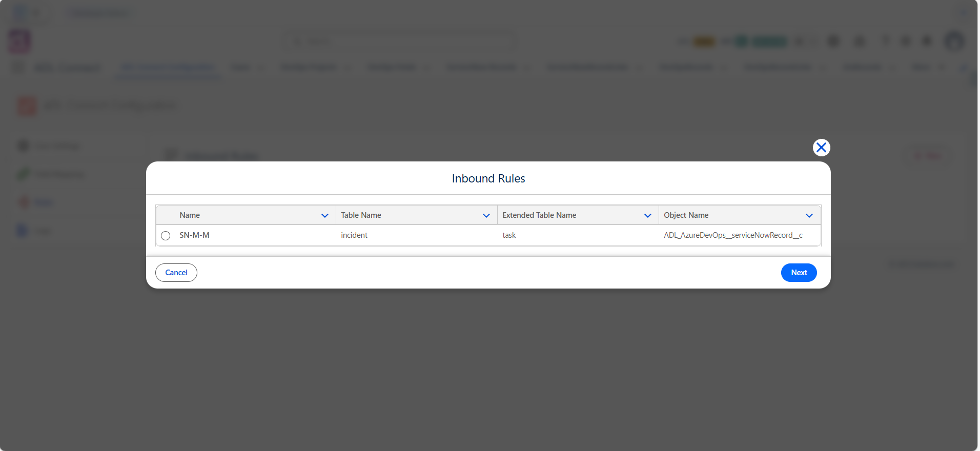The image size is (980, 451).
Task: Click the Inbound Rules dialog title
Action: tap(488, 178)
